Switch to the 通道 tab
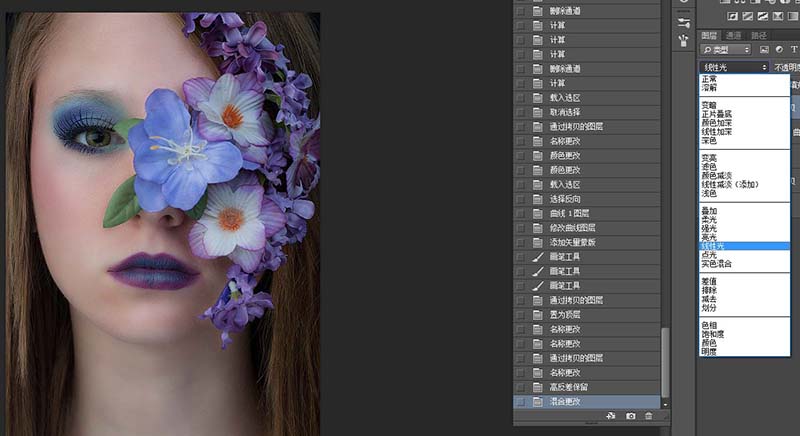This screenshot has width=800, height=436. pyautogui.click(x=733, y=35)
